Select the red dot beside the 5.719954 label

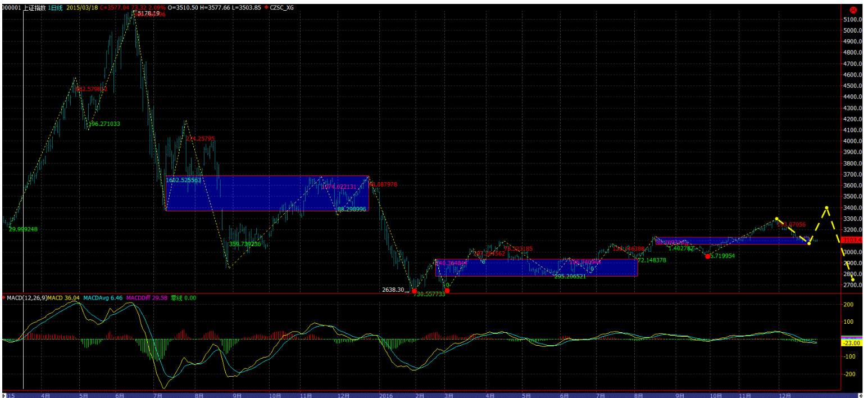click(x=707, y=256)
